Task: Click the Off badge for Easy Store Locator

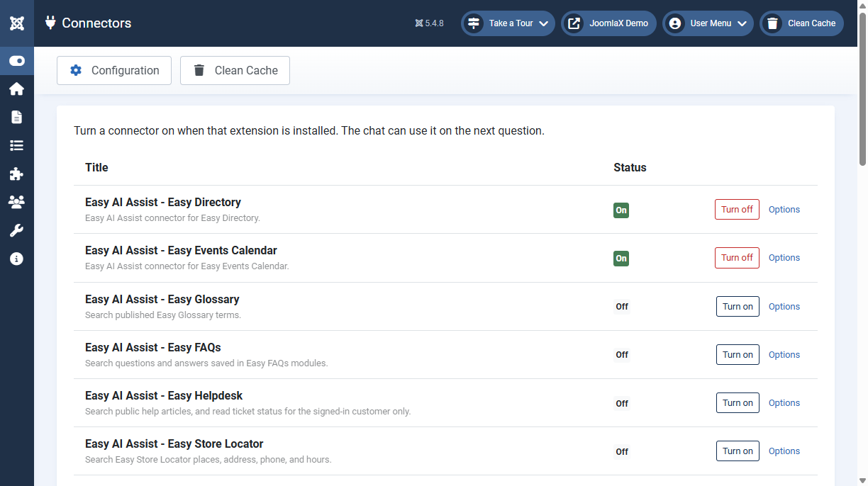Action: (622, 452)
